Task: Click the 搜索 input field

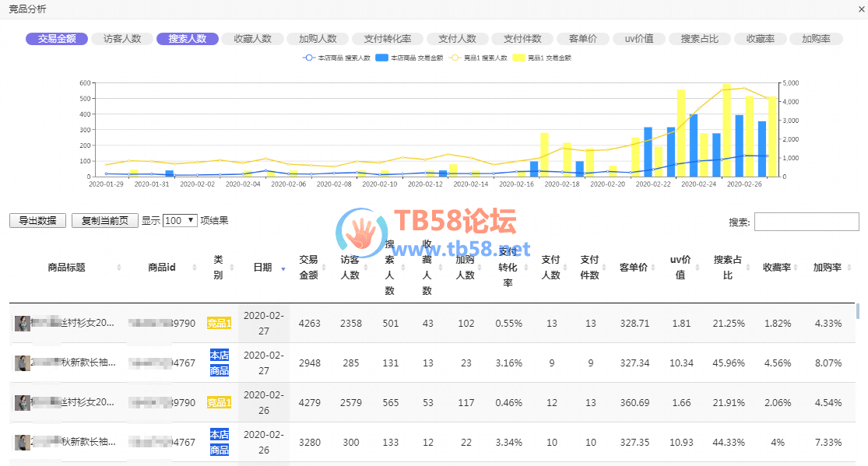Action: pos(804,222)
